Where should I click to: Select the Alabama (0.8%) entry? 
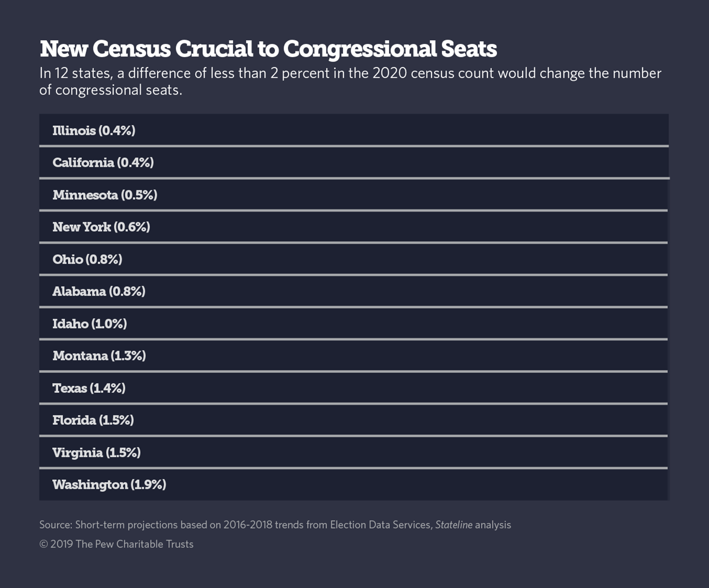click(99, 291)
